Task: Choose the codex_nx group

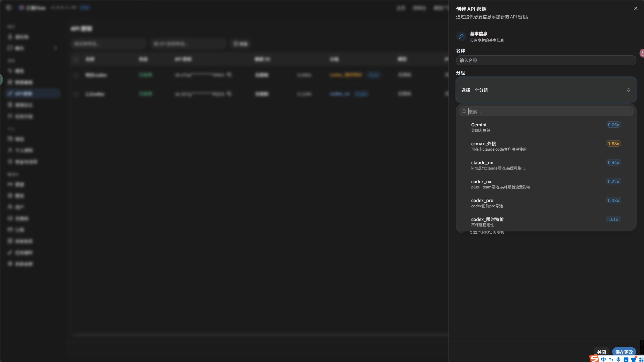Action: pos(546,184)
